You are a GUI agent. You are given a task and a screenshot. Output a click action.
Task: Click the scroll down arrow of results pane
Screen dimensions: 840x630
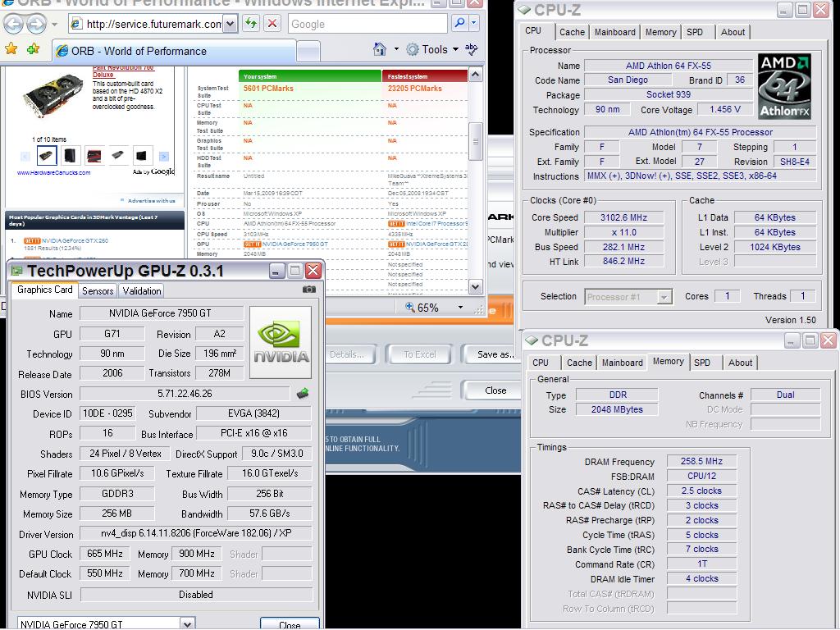[475, 287]
